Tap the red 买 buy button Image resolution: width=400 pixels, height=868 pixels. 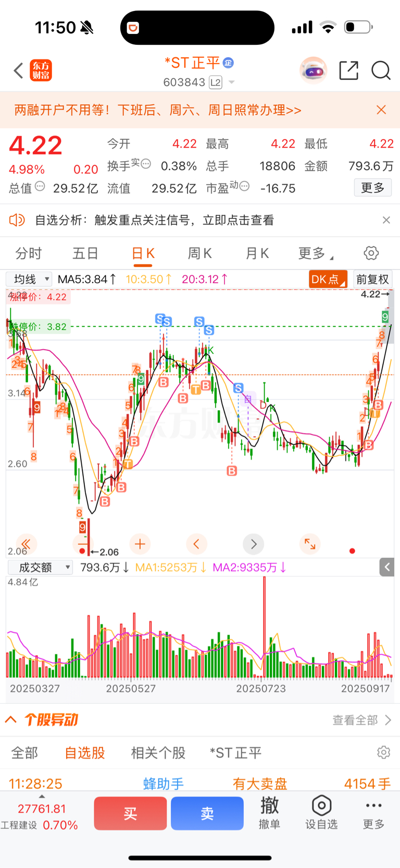point(130,813)
